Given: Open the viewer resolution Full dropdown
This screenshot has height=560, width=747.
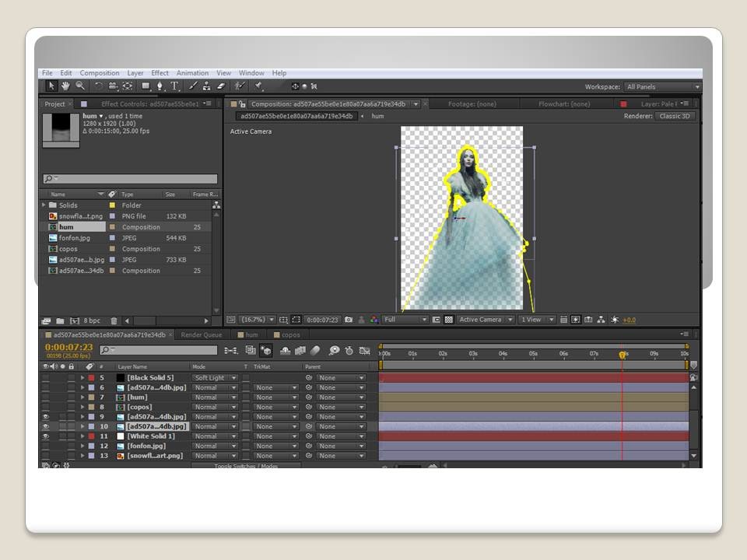Looking at the screenshot, I should click(x=405, y=320).
